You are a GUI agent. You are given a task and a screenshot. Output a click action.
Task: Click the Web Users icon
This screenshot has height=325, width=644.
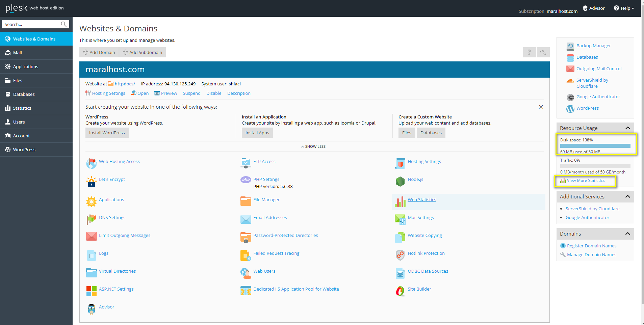[x=246, y=273]
